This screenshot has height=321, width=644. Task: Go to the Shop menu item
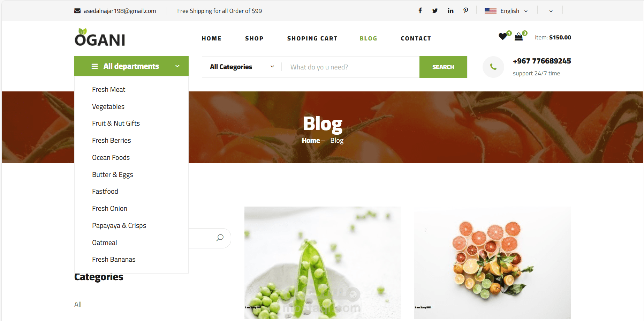pyautogui.click(x=254, y=38)
